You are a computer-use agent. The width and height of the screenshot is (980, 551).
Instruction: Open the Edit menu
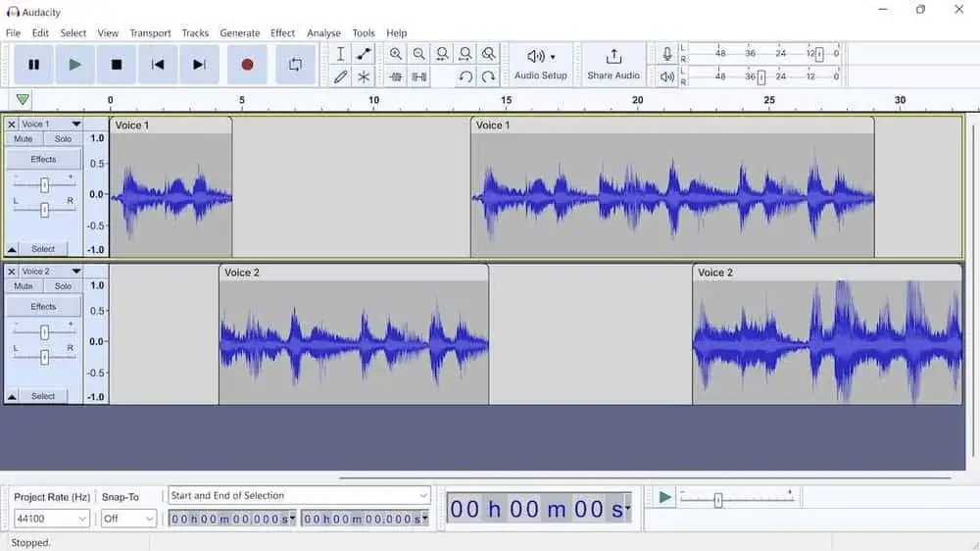coord(40,32)
